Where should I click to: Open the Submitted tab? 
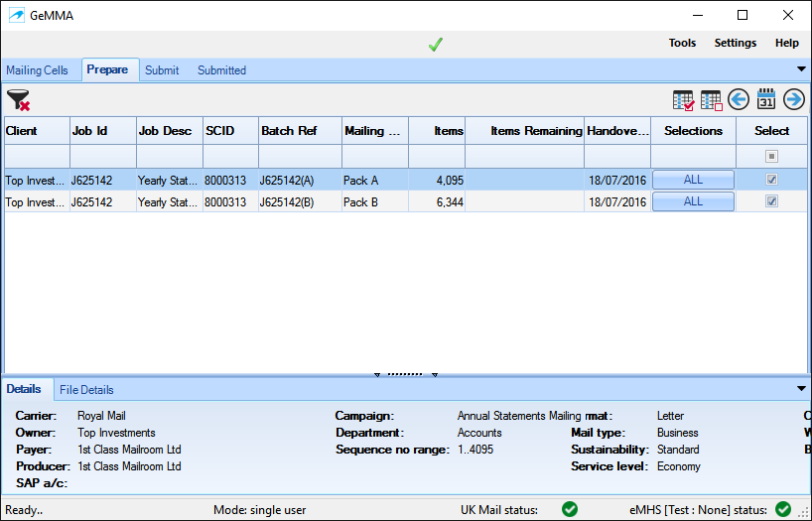click(x=221, y=70)
